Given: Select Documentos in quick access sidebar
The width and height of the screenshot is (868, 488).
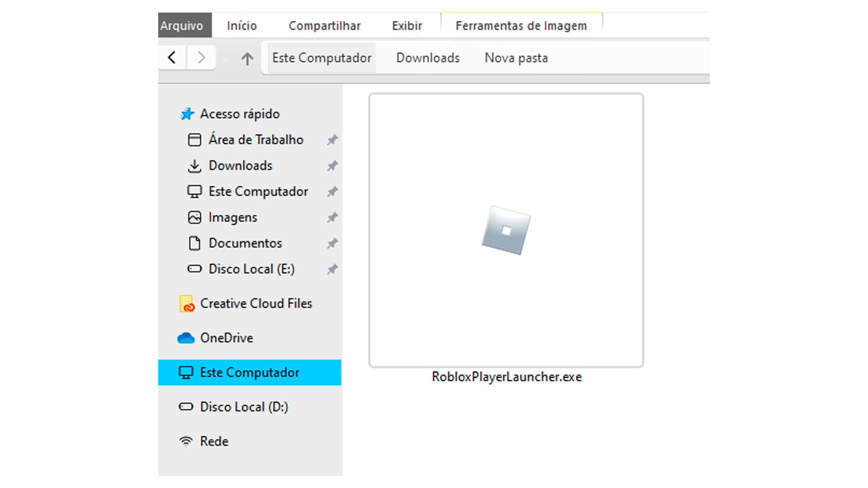Looking at the screenshot, I should pyautogui.click(x=245, y=243).
